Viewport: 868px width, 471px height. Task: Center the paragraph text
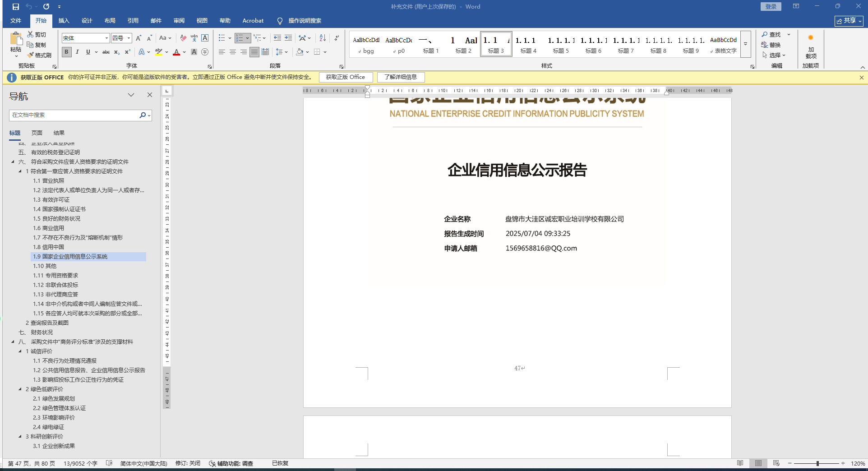(x=233, y=52)
